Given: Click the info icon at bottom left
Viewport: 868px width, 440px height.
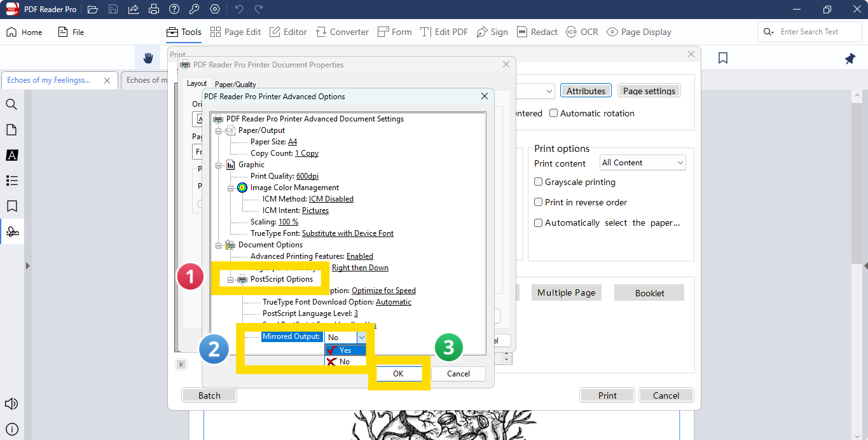Looking at the screenshot, I should [x=11, y=429].
